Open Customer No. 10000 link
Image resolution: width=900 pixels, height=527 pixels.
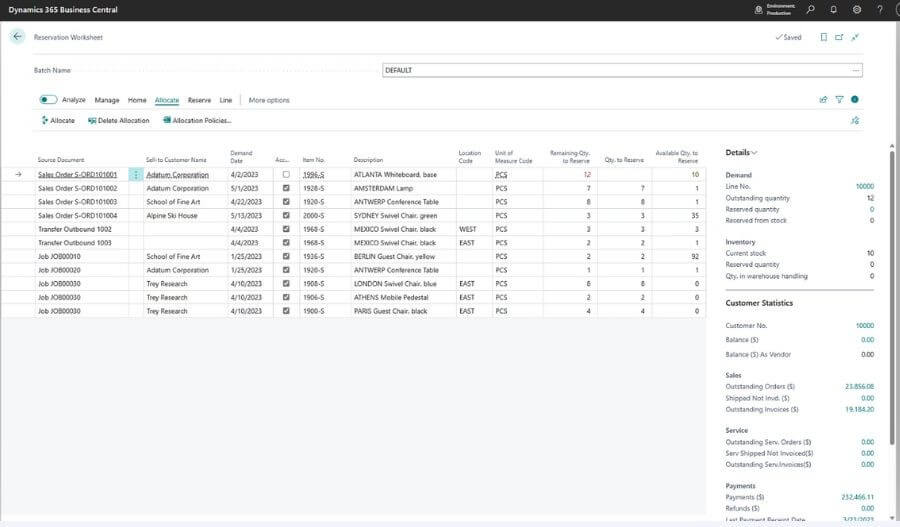pyautogui.click(x=864, y=326)
